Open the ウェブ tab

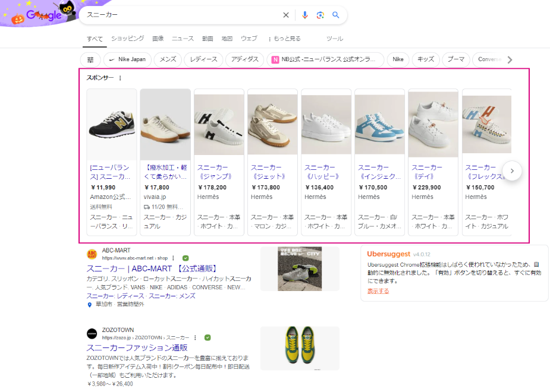(x=249, y=39)
